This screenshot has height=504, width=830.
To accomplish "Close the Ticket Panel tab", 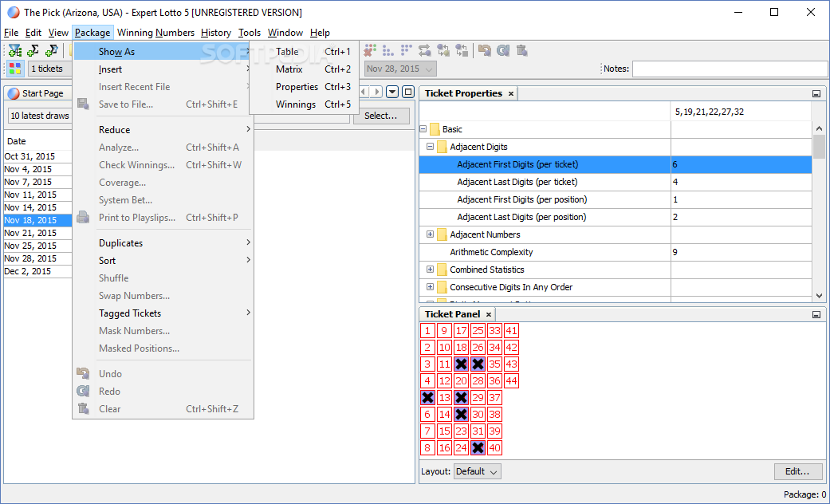I will pyautogui.click(x=489, y=314).
